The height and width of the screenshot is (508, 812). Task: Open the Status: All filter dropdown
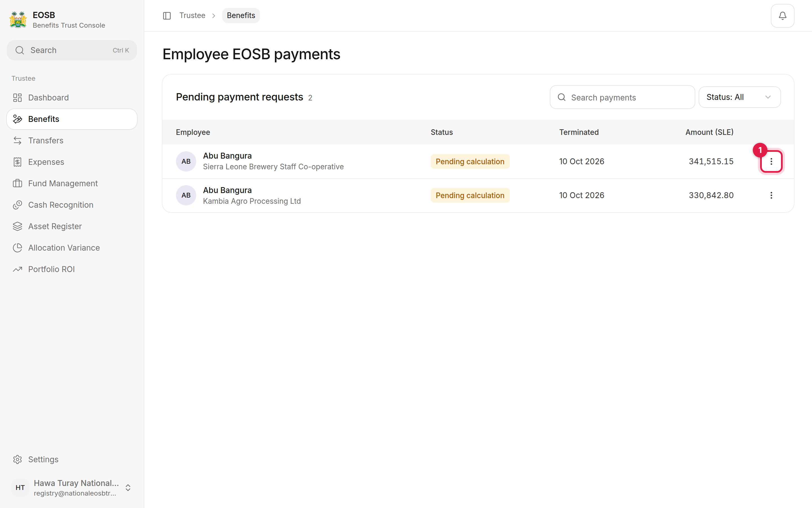point(740,97)
